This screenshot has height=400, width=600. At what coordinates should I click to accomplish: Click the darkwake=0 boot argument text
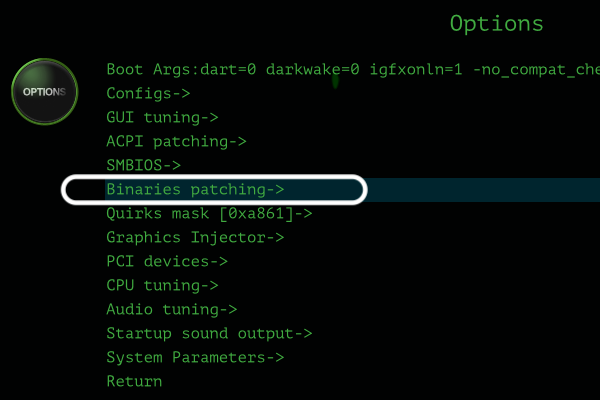coord(313,70)
